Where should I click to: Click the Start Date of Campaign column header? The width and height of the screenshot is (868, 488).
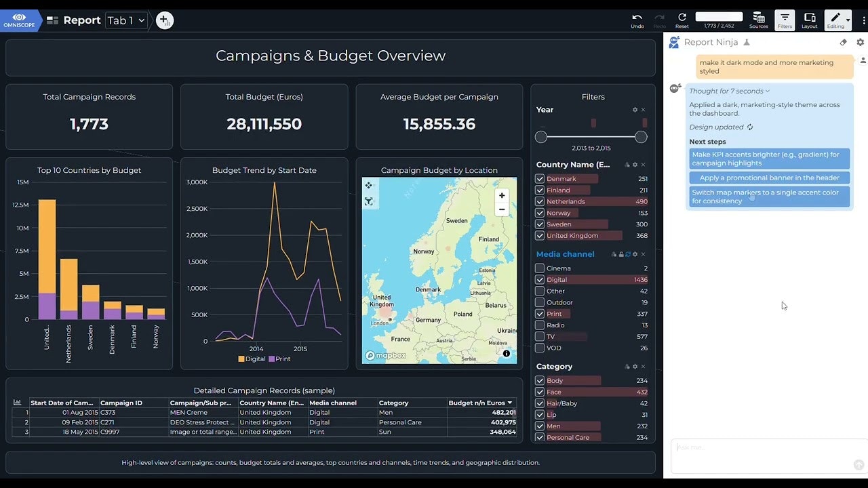click(x=64, y=403)
